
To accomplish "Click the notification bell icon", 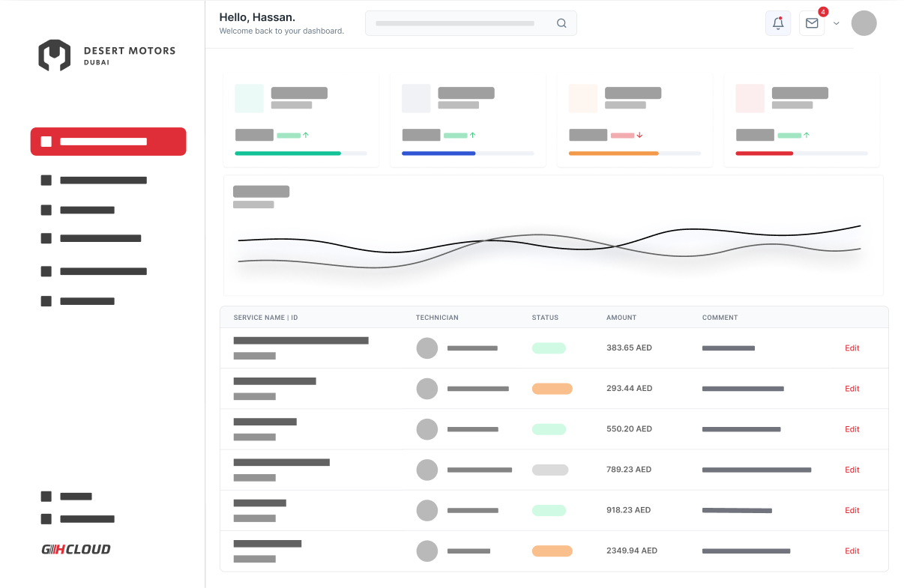I will (x=778, y=23).
